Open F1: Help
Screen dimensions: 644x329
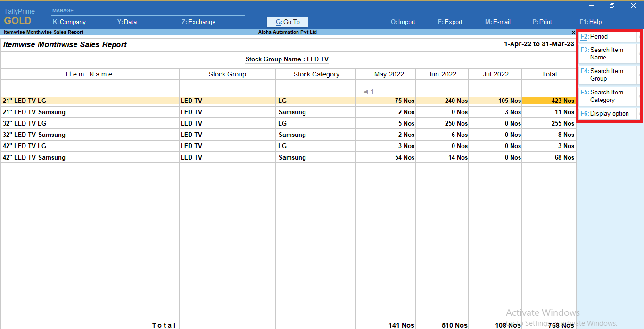(x=590, y=22)
